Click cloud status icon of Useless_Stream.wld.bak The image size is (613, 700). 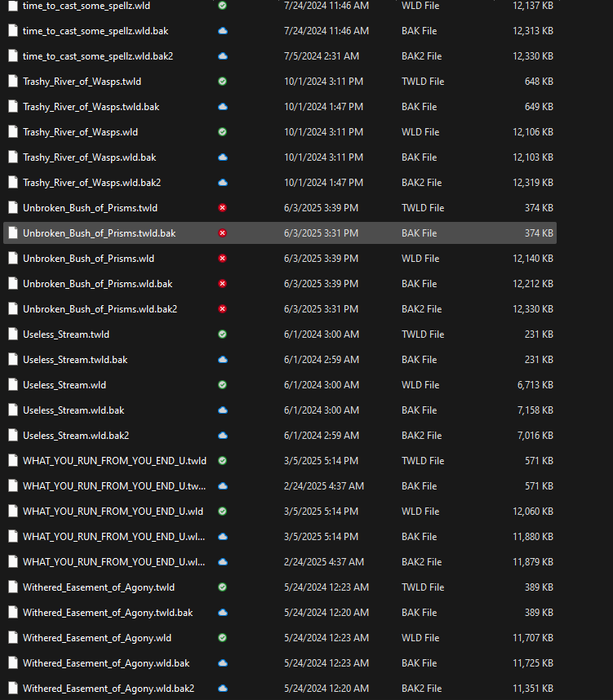(x=223, y=410)
